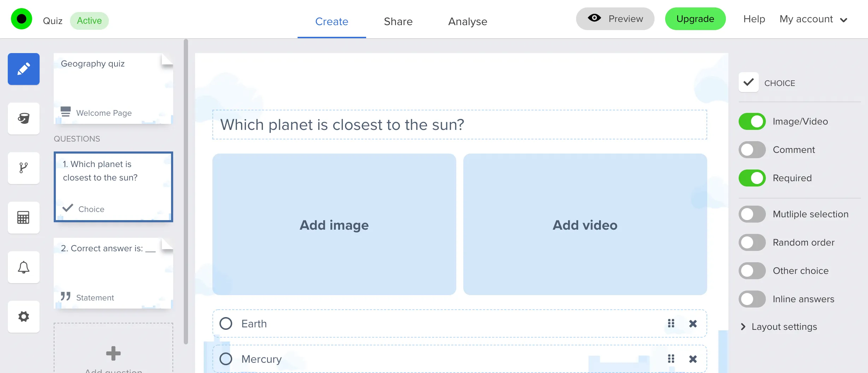Open the gear settings icon in sidebar
Viewport: 868px width, 373px height.
[x=24, y=317]
